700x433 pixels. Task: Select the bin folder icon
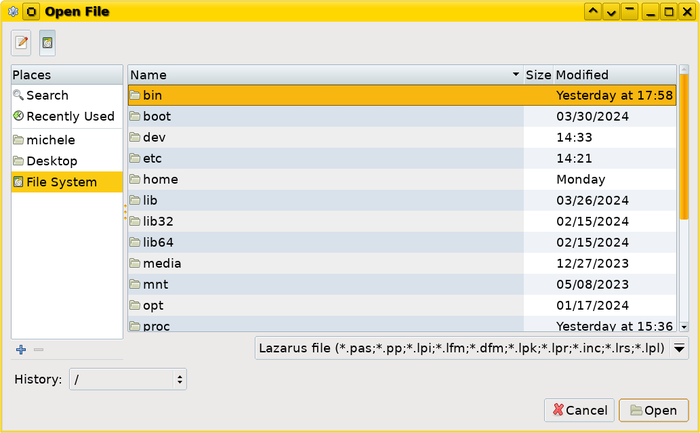click(135, 95)
